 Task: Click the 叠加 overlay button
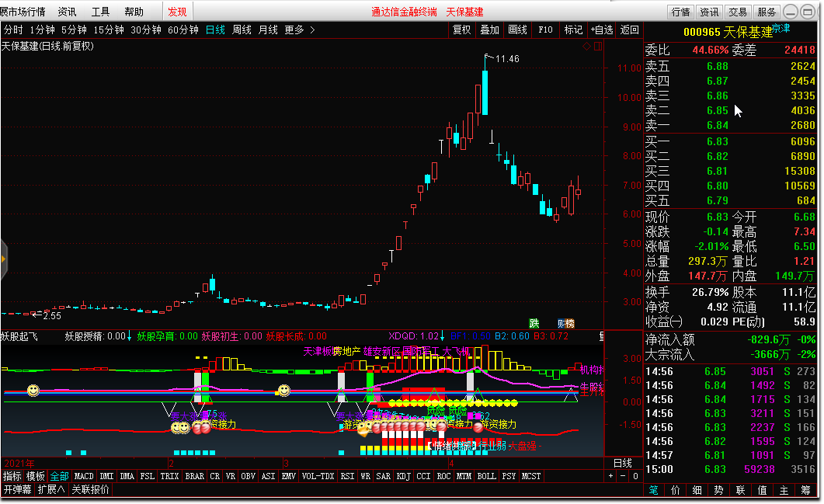point(490,30)
